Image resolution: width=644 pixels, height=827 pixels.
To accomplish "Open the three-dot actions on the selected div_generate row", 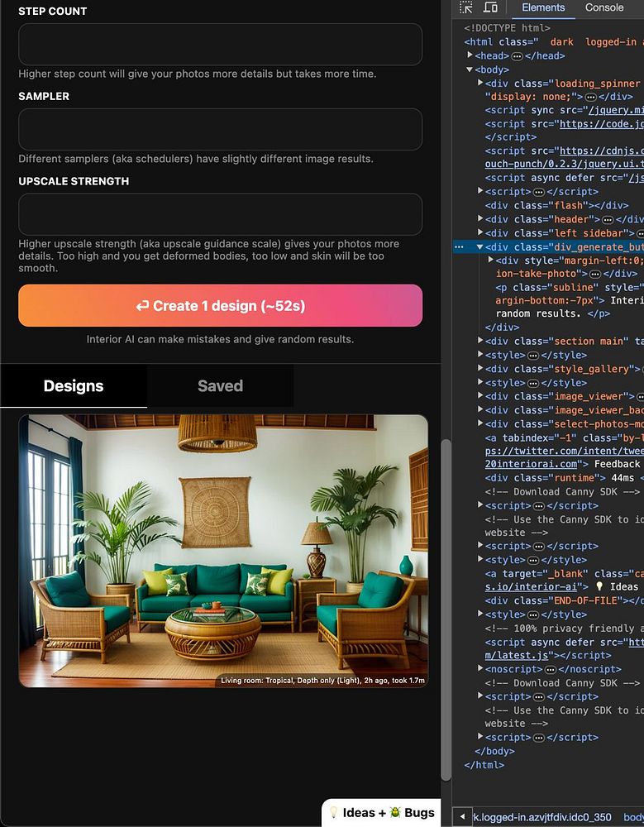I will (x=459, y=246).
